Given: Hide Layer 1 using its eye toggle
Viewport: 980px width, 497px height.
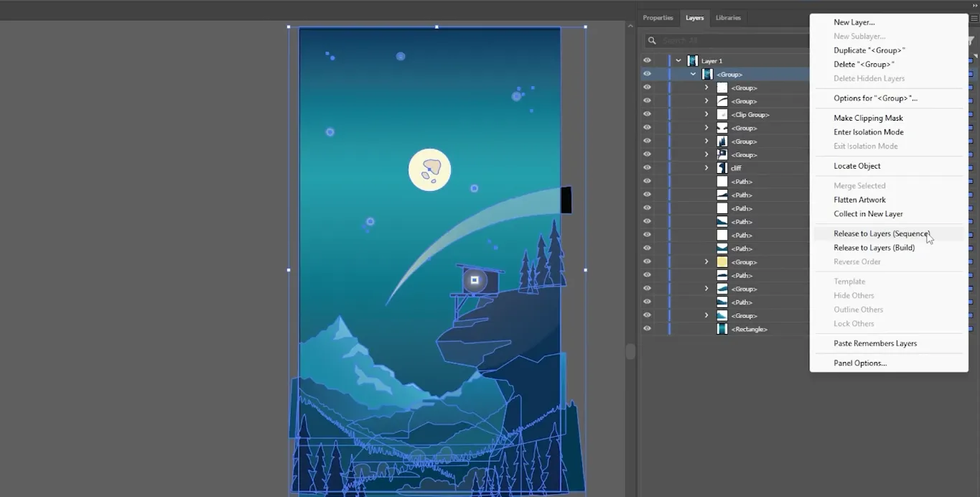Looking at the screenshot, I should pyautogui.click(x=647, y=60).
